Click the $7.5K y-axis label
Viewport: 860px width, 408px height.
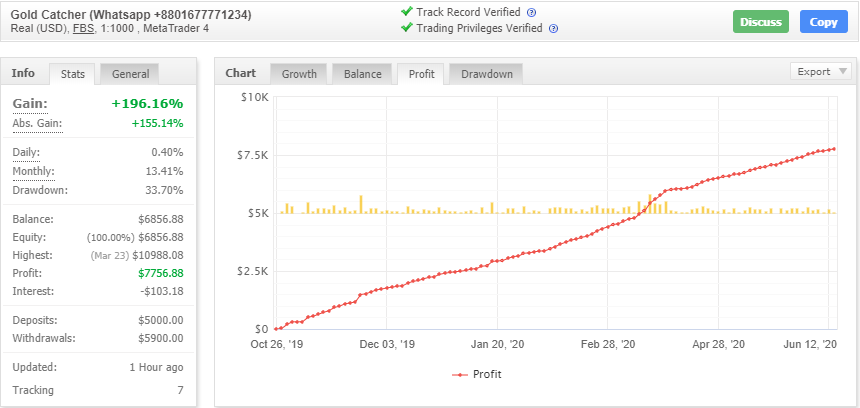254,155
